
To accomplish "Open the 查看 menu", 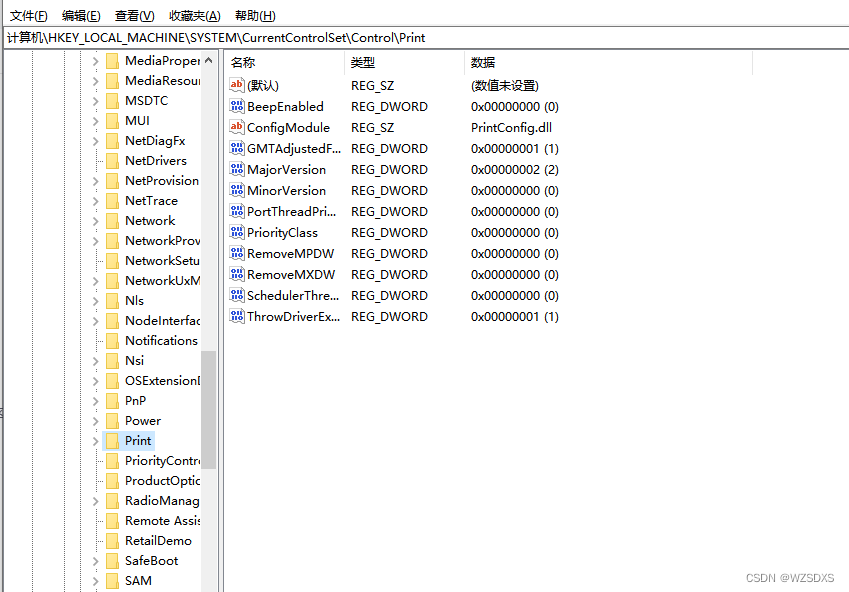I will [134, 16].
